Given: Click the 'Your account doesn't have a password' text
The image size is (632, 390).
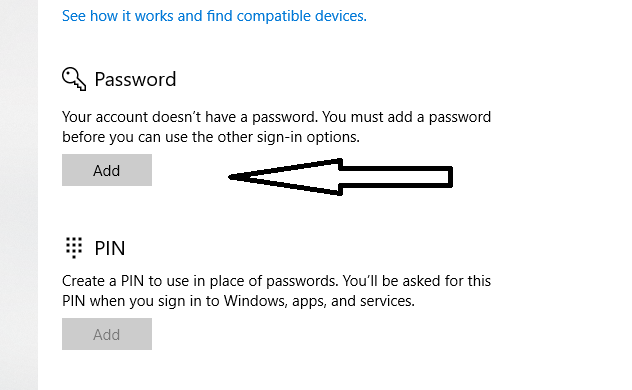Looking at the screenshot, I should (190, 117).
